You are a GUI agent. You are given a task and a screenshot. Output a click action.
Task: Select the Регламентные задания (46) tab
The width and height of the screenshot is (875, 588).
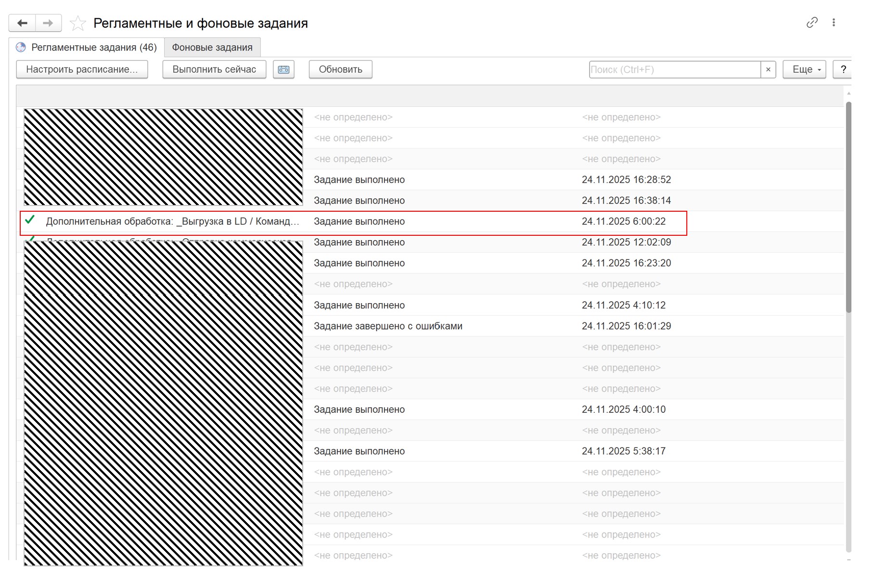tap(94, 48)
